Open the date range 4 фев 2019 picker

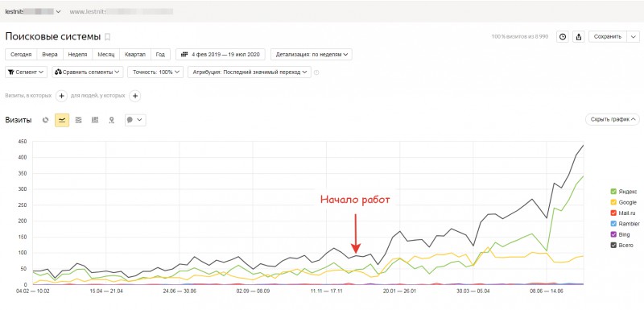point(221,54)
